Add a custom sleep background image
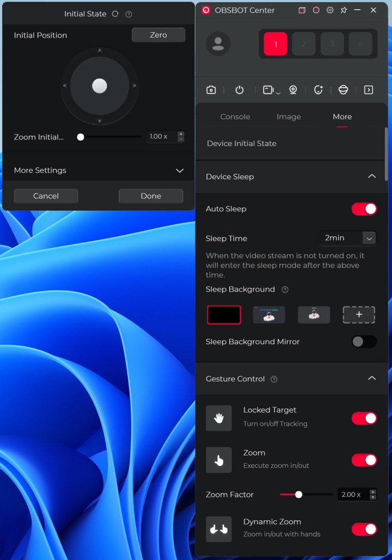Viewport: 392px width, 560px height. (359, 315)
